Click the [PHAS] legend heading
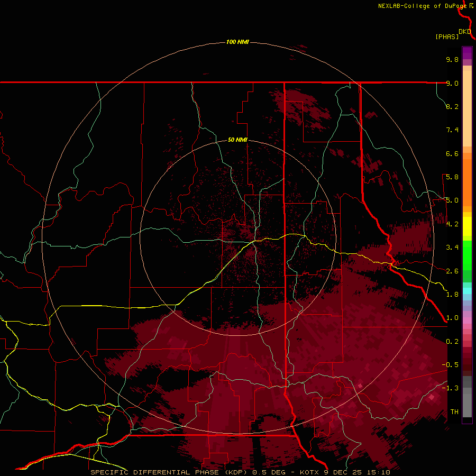The image size is (476, 476). (x=447, y=36)
